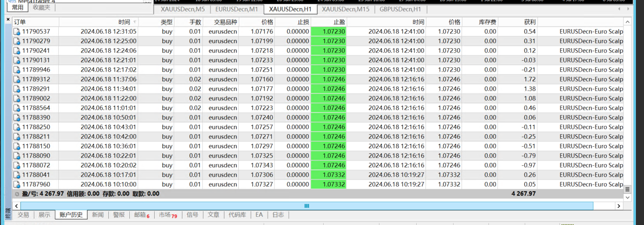Screen dimensions: 644x225
Task: Click the open time 2024.06.18 10:10:00 cell
Action: pos(108,184)
